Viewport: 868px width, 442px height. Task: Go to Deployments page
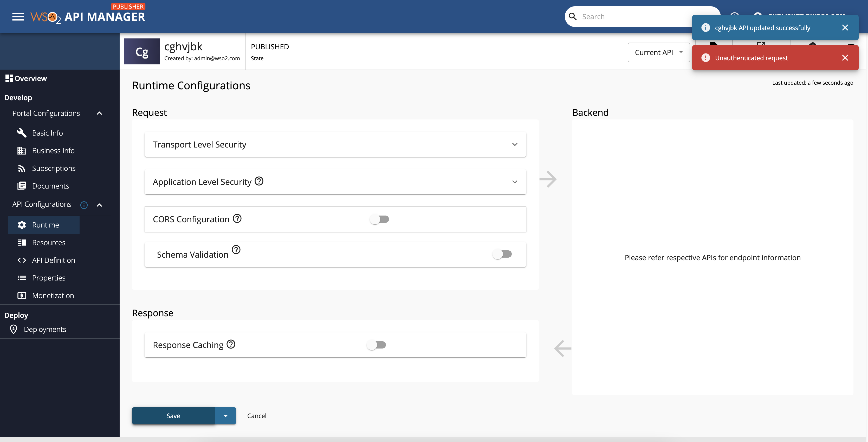[45, 329]
